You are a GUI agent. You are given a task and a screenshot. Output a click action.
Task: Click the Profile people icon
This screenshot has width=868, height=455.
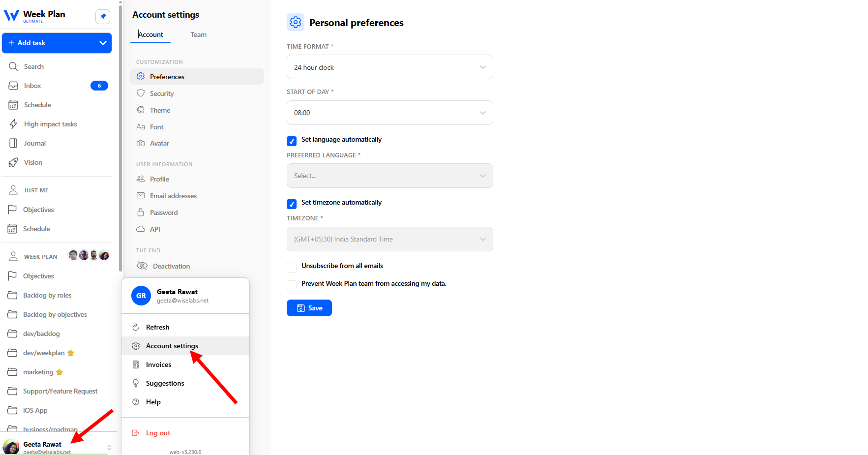click(141, 179)
